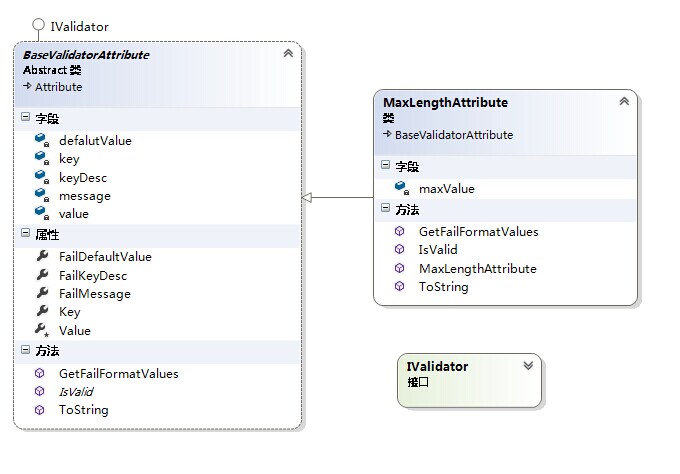Collapse the 方法 section in BaseValidatorAttribute
This screenshot has height=474, width=680.
26,349
